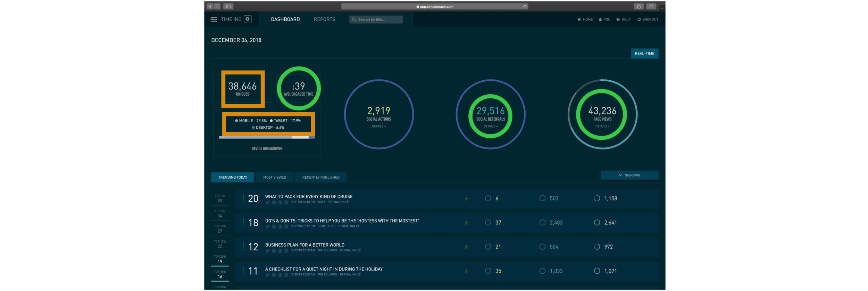Open 'A Checklist for a Quiet Night In' article
The width and height of the screenshot is (868, 291).
[x=324, y=269]
